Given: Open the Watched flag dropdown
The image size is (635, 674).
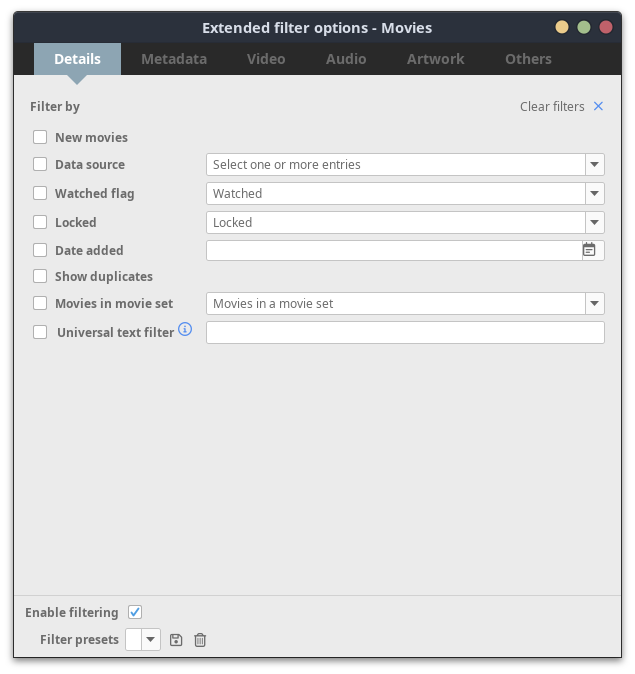Looking at the screenshot, I should 594,194.
